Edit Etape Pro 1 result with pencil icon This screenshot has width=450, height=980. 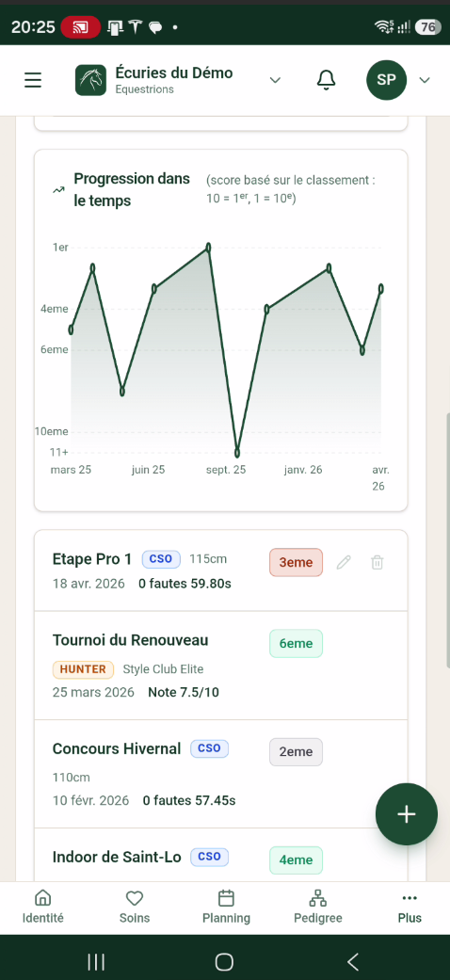[x=344, y=562]
